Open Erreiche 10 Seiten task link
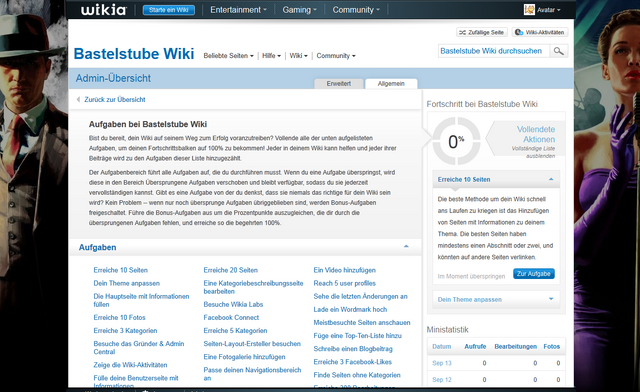 coord(120,270)
